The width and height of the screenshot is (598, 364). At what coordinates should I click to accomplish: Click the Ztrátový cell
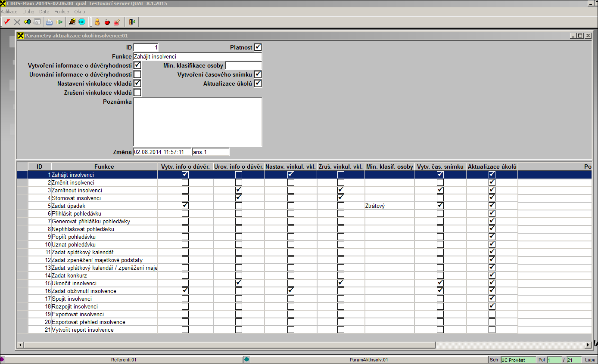point(389,206)
